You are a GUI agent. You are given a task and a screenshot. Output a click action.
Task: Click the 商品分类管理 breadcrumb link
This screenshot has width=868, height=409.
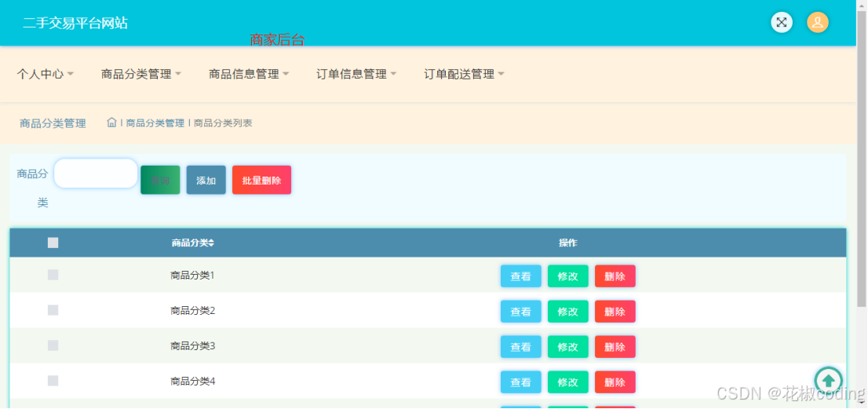pyautogui.click(x=155, y=123)
